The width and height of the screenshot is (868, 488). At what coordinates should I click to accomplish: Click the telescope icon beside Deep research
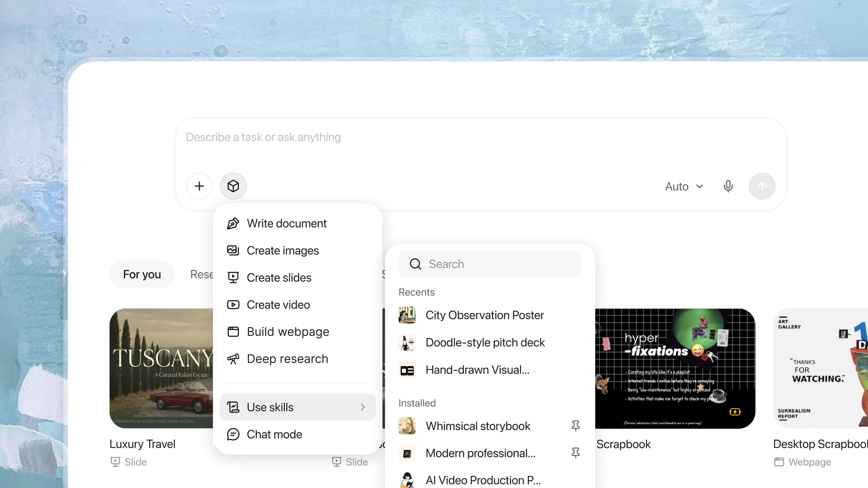point(233,359)
